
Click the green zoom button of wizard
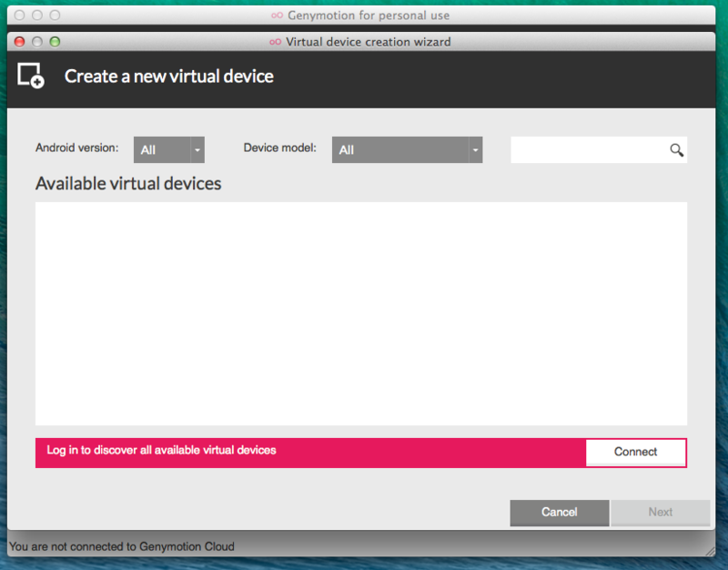55,42
